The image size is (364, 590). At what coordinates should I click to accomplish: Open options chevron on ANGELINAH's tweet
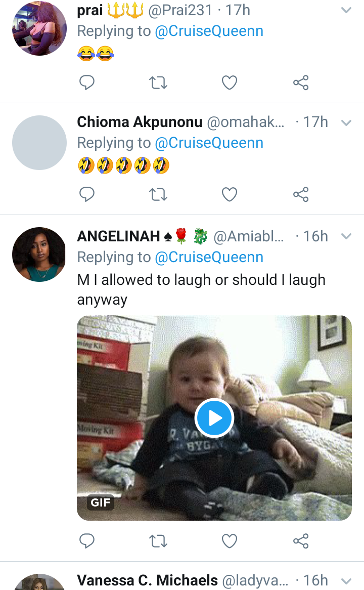[346, 236]
